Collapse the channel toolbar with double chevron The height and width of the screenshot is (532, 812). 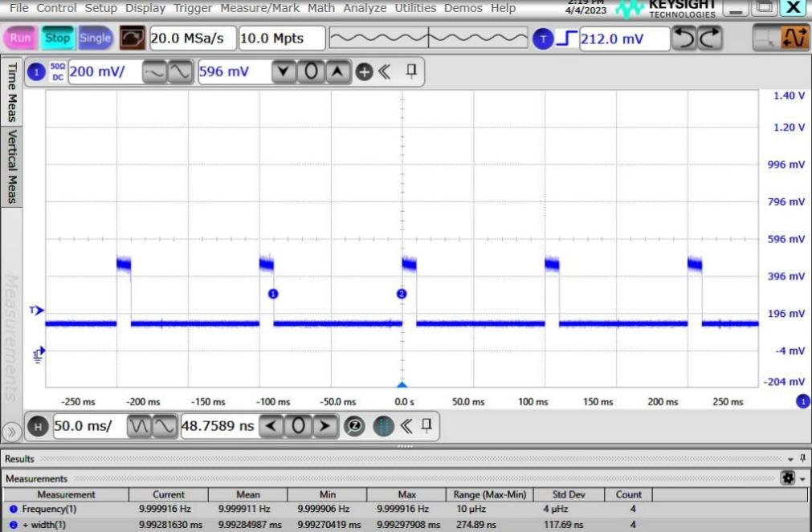tap(384, 71)
